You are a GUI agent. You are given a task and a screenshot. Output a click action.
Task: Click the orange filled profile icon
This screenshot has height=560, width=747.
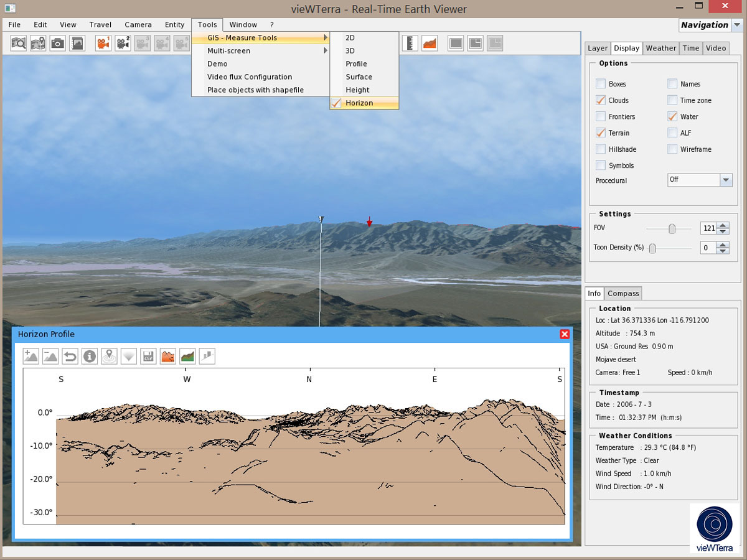(168, 357)
